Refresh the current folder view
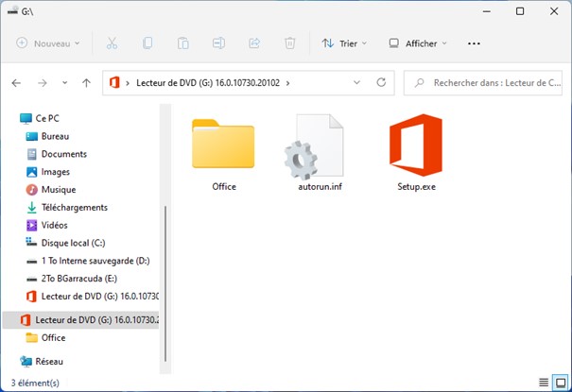 click(x=381, y=83)
